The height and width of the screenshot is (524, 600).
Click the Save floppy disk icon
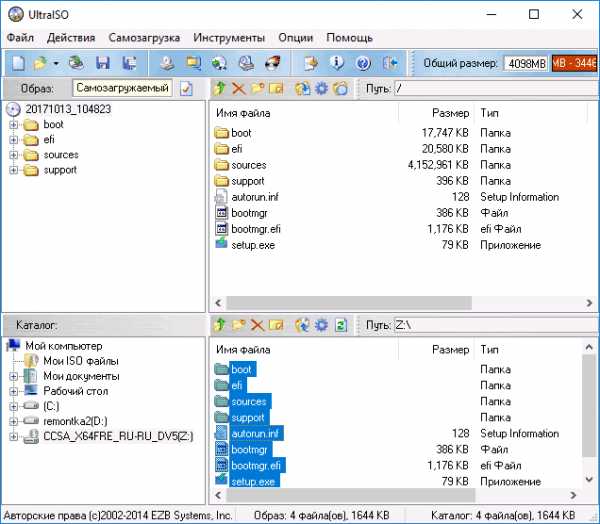[103, 63]
